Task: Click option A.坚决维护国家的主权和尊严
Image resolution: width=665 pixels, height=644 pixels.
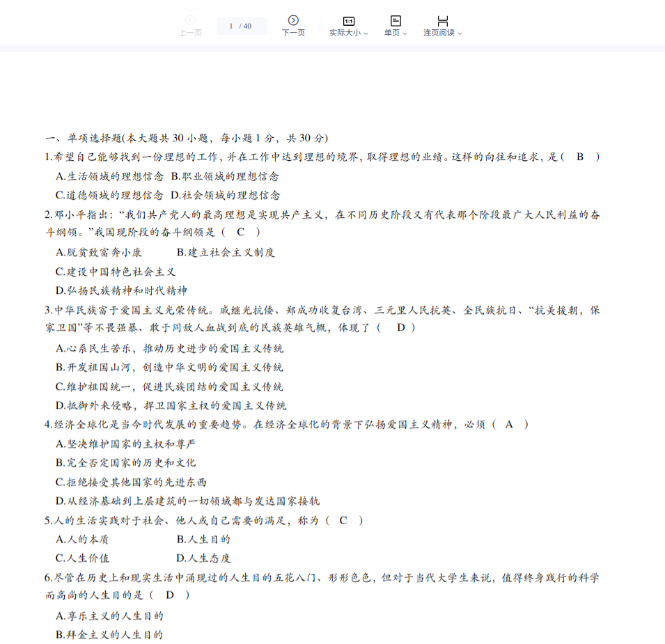Action: tap(125, 443)
